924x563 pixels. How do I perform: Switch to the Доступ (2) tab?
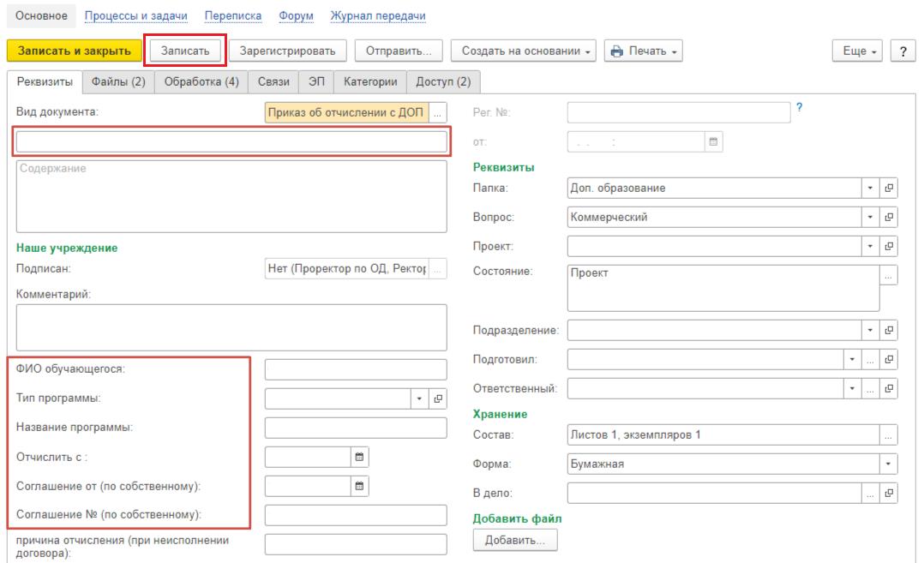[x=443, y=82]
